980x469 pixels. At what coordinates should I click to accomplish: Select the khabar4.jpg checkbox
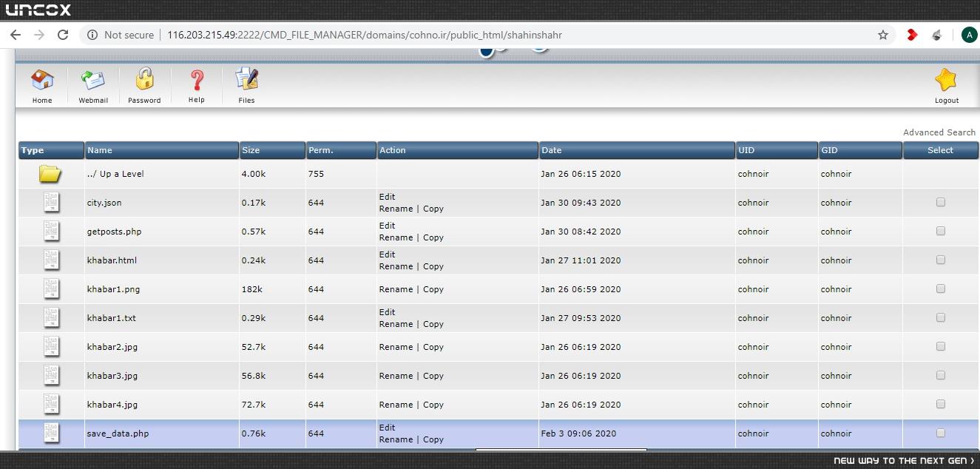[x=941, y=404]
